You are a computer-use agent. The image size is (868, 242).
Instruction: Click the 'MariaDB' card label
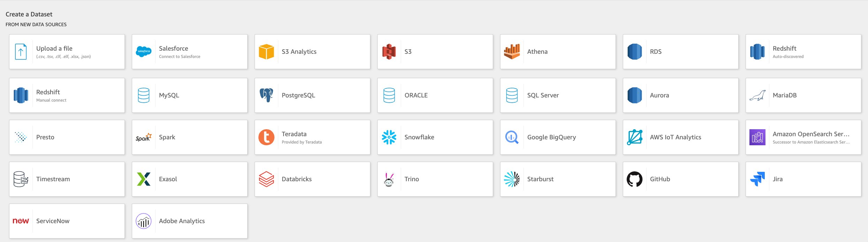785,95
